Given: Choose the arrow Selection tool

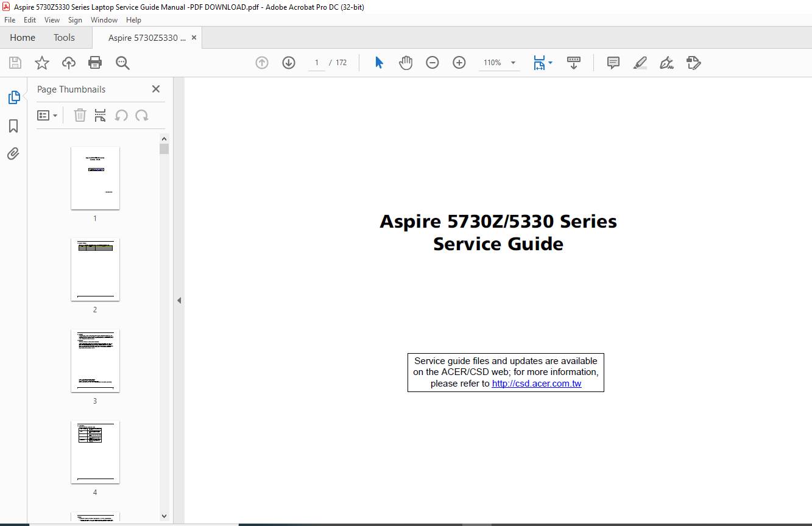Looking at the screenshot, I should pyautogui.click(x=379, y=63).
